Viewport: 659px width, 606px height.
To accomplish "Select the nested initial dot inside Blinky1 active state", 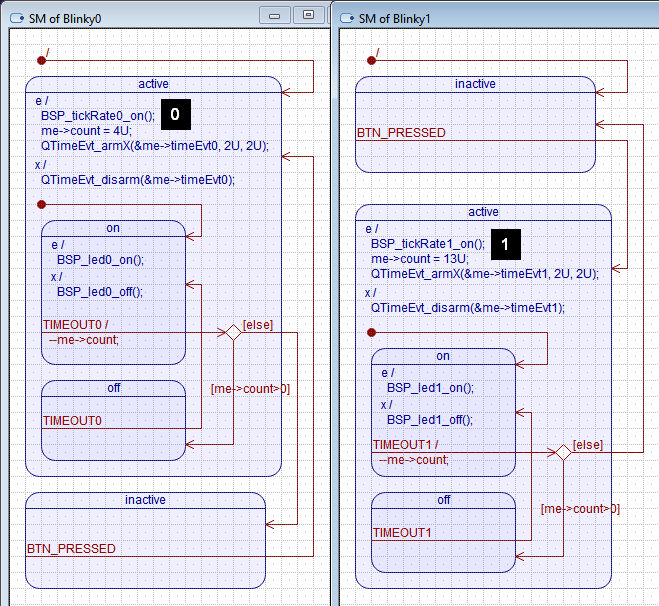I will (371, 332).
